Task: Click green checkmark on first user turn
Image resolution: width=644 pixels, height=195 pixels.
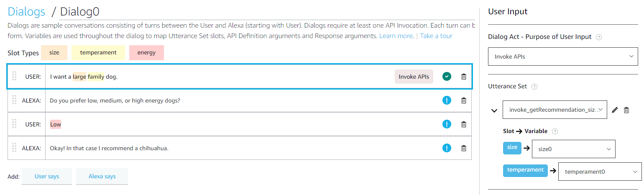Action: [x=447, y=77]
